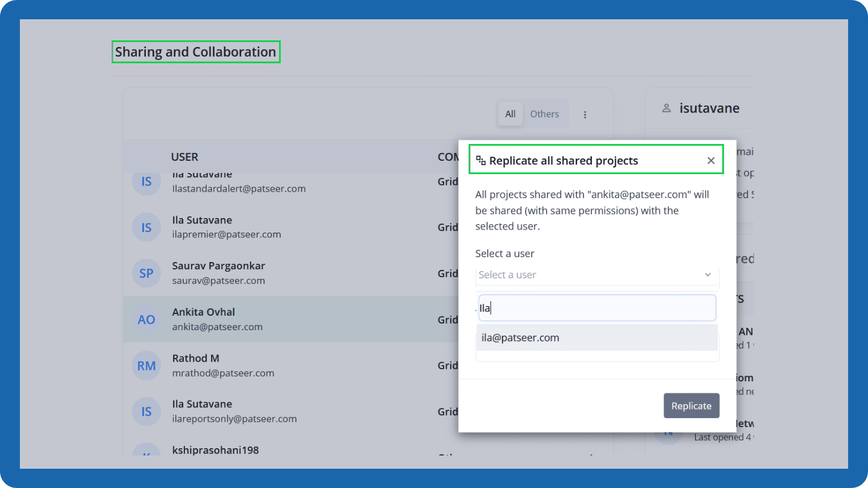Click the Replicate button
The image size is (868, 488).
(691, 405)
